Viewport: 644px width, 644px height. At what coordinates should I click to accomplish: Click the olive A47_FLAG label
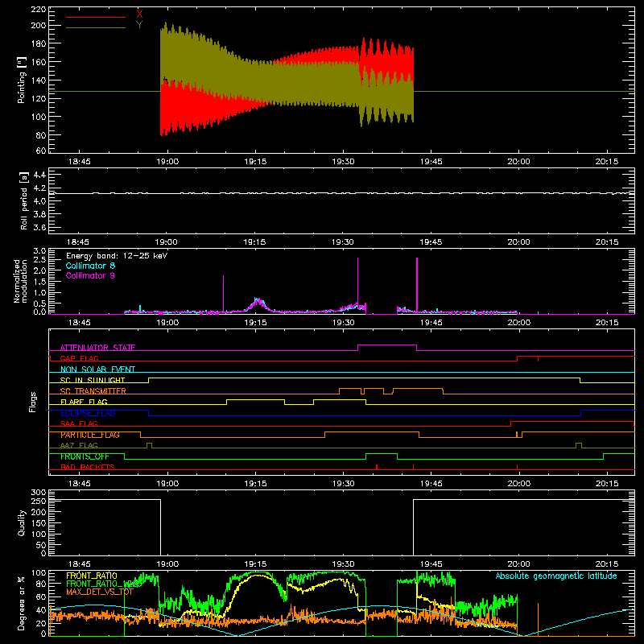click(x=79, y=445)
